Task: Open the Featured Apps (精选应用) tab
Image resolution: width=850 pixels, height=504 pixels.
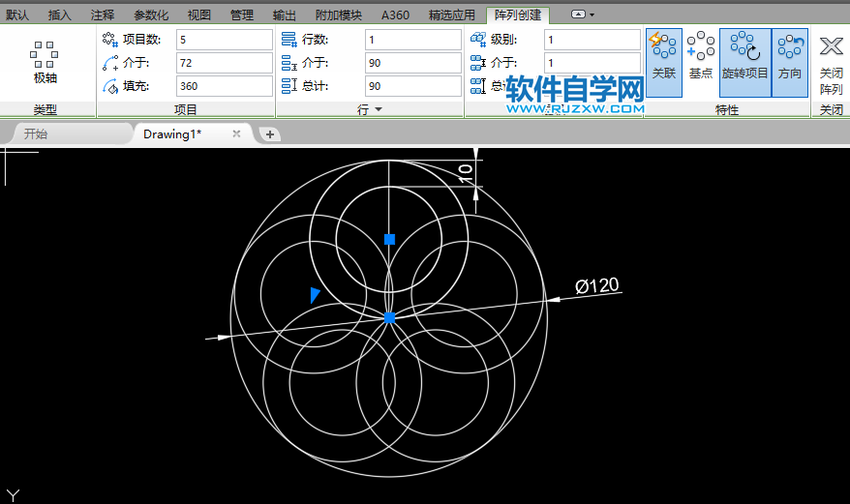Action: tap(451, 15)
